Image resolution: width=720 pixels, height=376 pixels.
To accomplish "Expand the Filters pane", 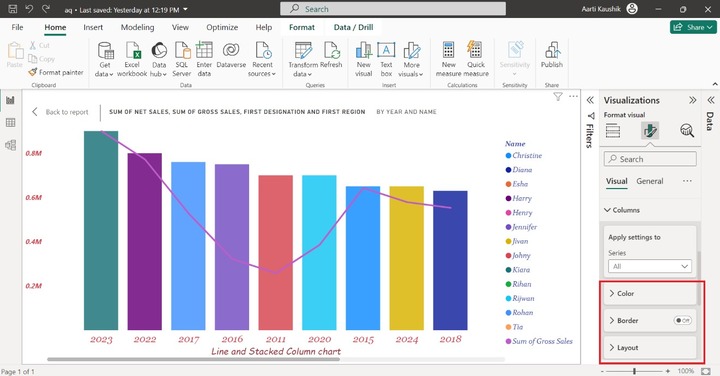I will 590,100.
